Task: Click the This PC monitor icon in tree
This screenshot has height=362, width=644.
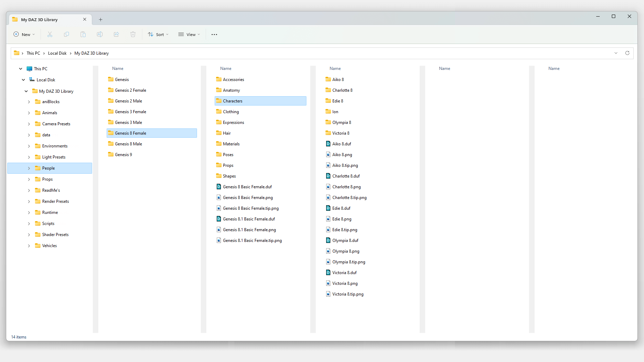Action: (x=30, y=69)
